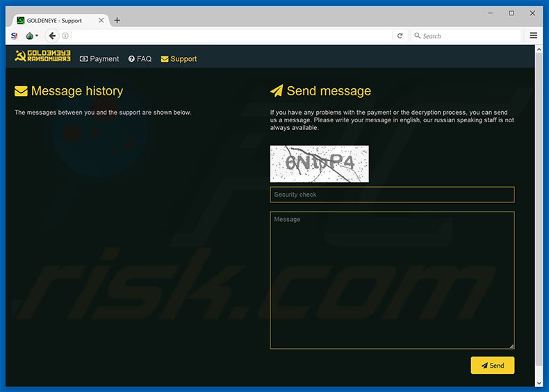Close the GOLDENEYE - Support tab
Image resolution: width=549 pixels, height=392 pixels.
point(101,20)
